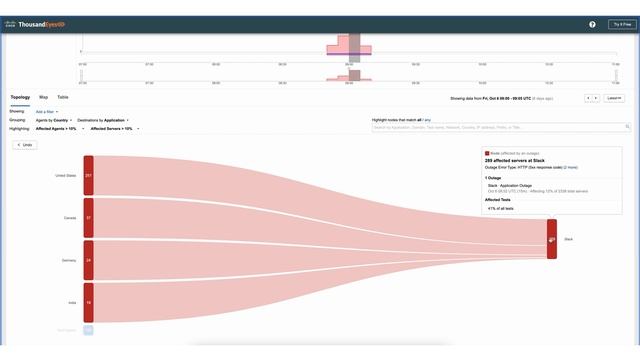Switch to the Map tab
This screenshot has height=360, width=640.
pyautogui.click(x=43, y=97)
